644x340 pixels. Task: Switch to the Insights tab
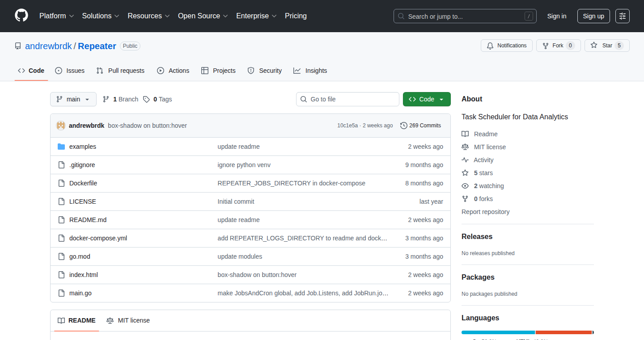(x=310, y=71)
